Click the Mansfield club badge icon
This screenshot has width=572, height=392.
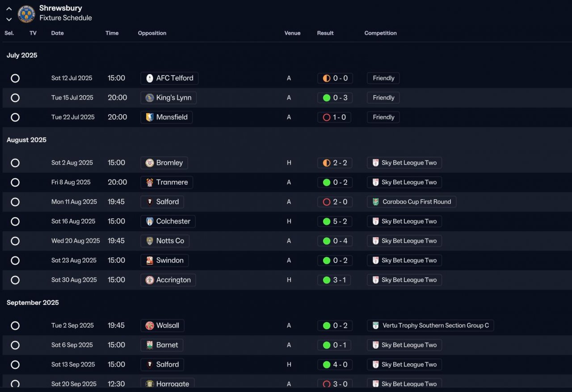coord(150,117)
